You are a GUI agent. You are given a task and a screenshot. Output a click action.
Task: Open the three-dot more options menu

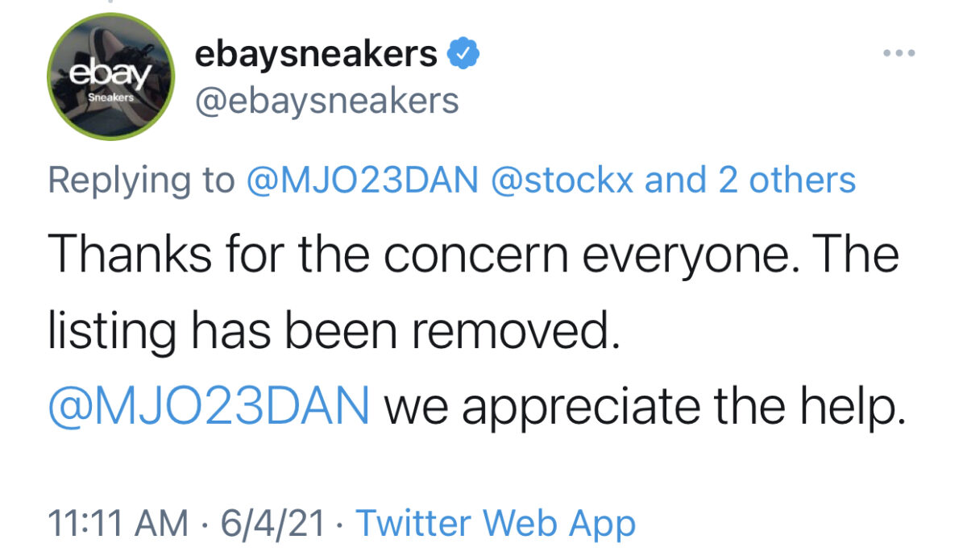(x=899, y=54)
